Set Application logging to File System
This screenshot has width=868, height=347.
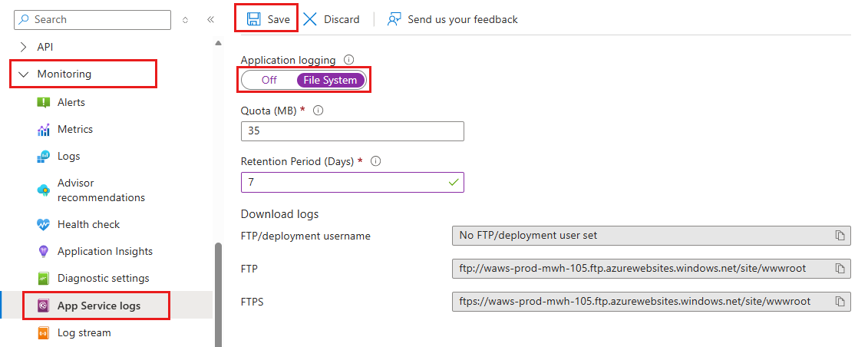pyautogui.click(x=330, y=80)
